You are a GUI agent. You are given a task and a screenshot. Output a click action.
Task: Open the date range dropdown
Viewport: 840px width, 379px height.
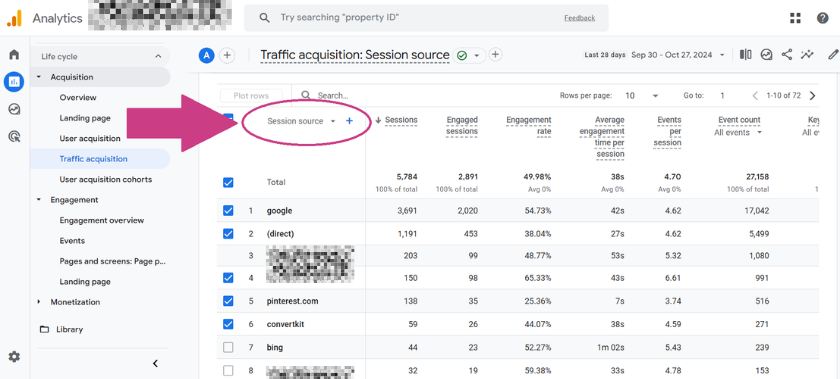(x=678, y=55)
